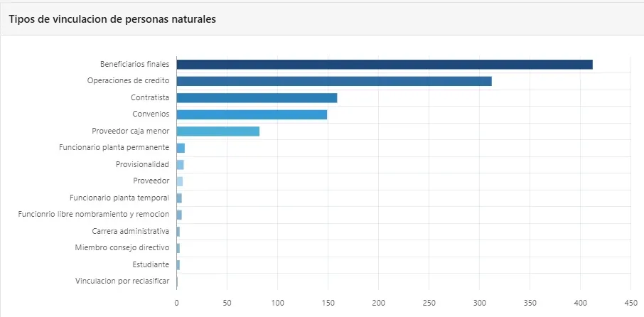This screenshot has height=317, width=644.
Task: Click the 'Miembro consejo directivo' label
Action: tap(122, 248)
